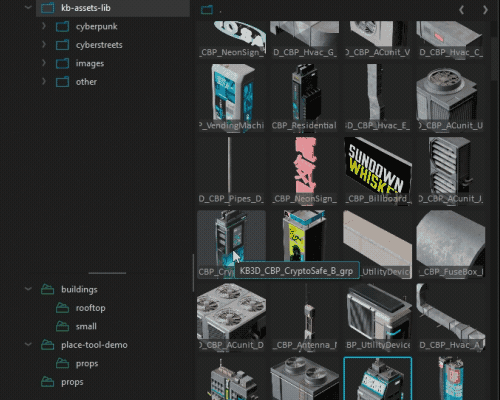Select the images folder icon
The image size is (500, 400).
[62, 63]
